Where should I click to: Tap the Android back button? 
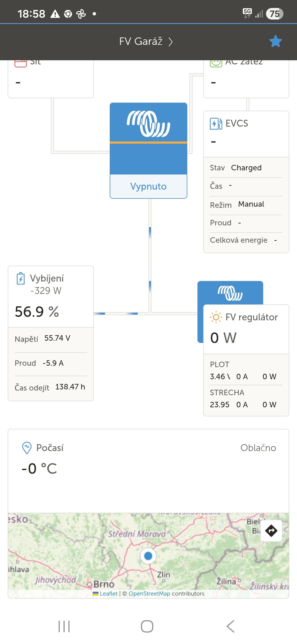point(230,626)
